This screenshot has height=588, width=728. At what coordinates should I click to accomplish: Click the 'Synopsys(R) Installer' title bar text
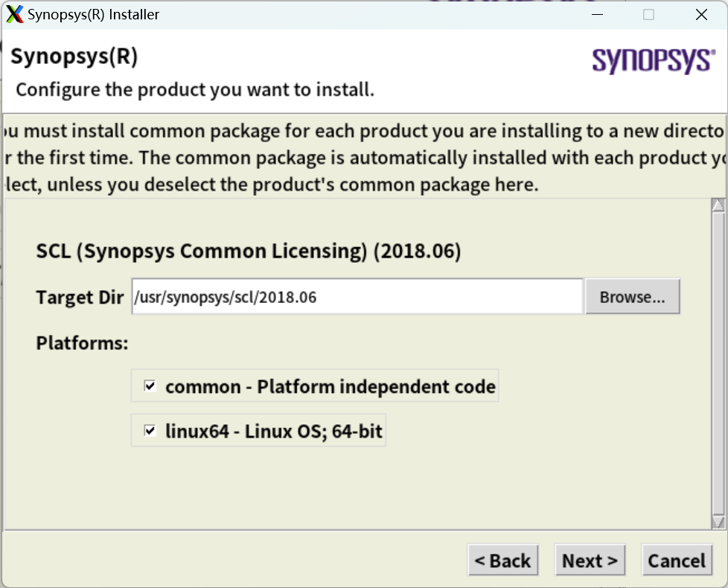tap(93, 15)
